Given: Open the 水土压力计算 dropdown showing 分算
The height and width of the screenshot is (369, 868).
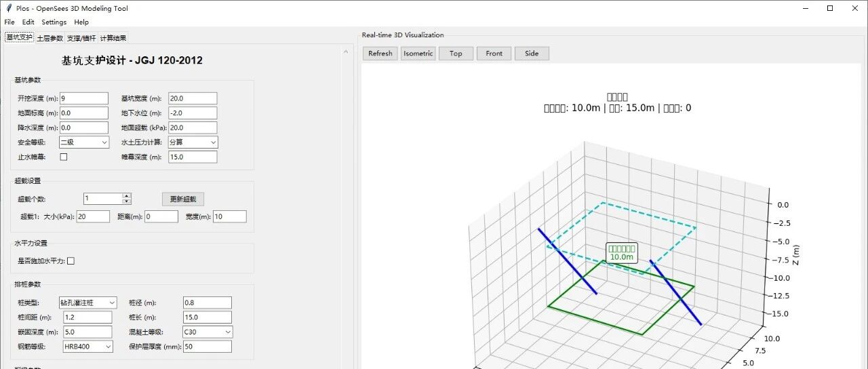Looking at the screenshot, I should pyautogui.click(x=193, y=142).
